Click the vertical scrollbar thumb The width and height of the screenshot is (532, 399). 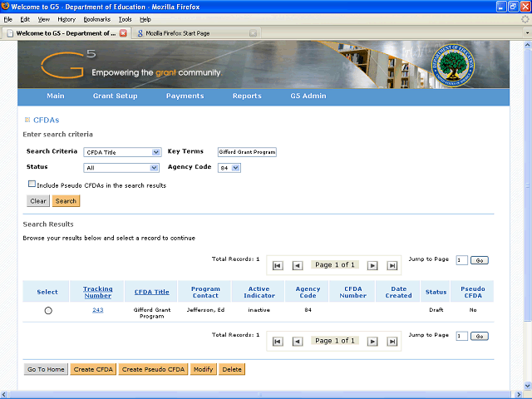coord(528,185)
